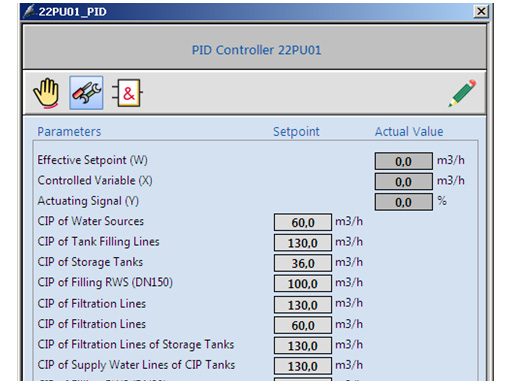Open the wrench and screwdriver settings icon

(86, 93)
